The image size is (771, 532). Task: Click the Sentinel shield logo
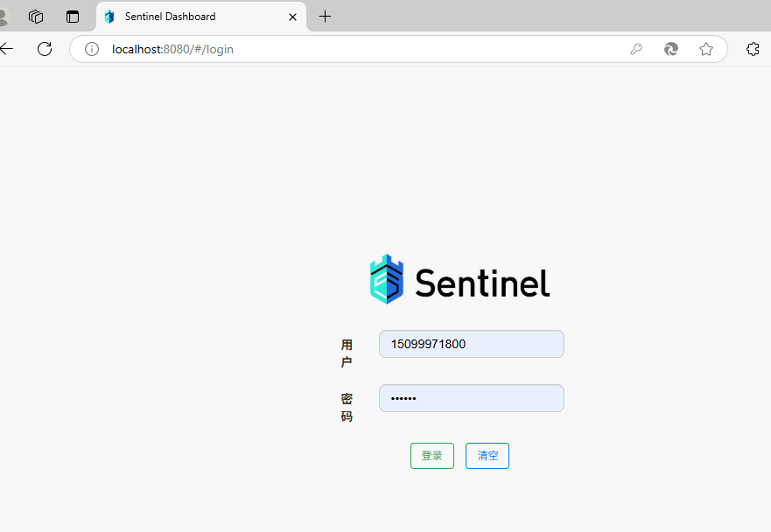click(x=387, y=279)
